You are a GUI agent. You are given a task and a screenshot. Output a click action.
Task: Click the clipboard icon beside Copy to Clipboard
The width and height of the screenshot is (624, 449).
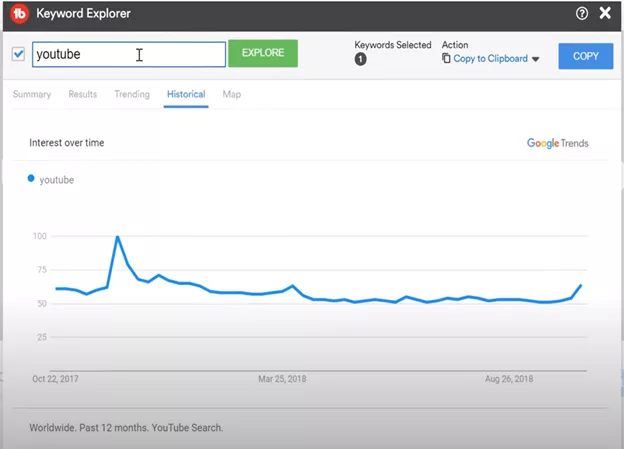click(x=446, y=58)
